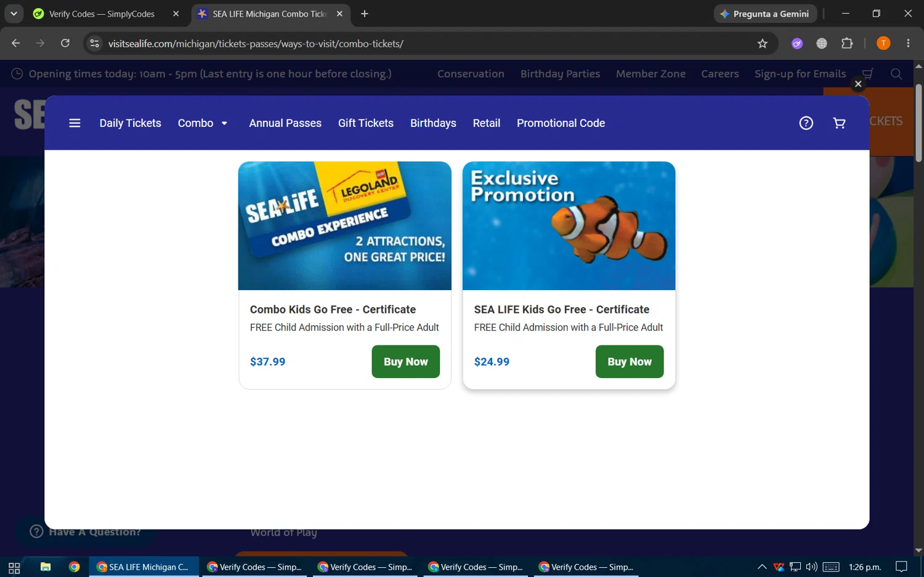Select the $24.99 price text
Image resolution: width=924 pixels, height=577 pixels.
click(x=492, y=362)
